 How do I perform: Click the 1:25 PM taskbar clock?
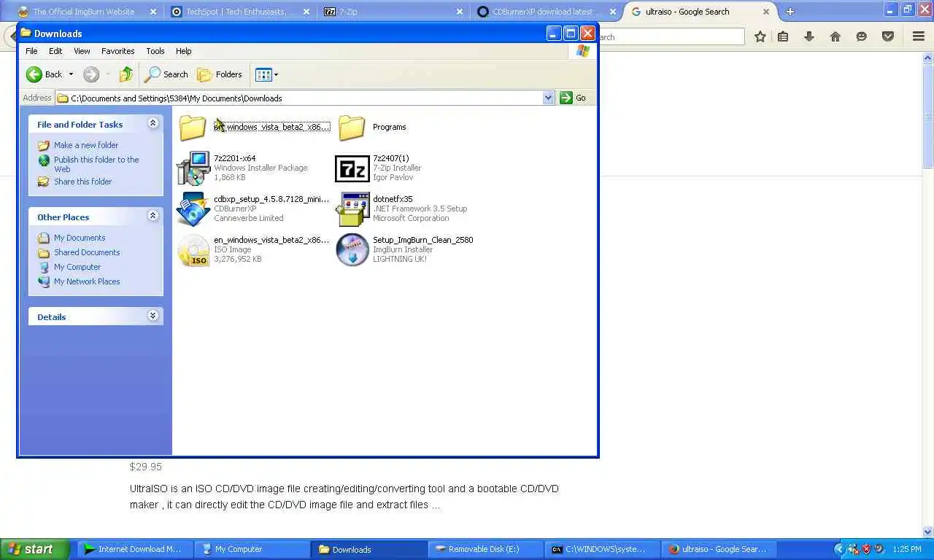pyautogui.click(x=906, y=549)
